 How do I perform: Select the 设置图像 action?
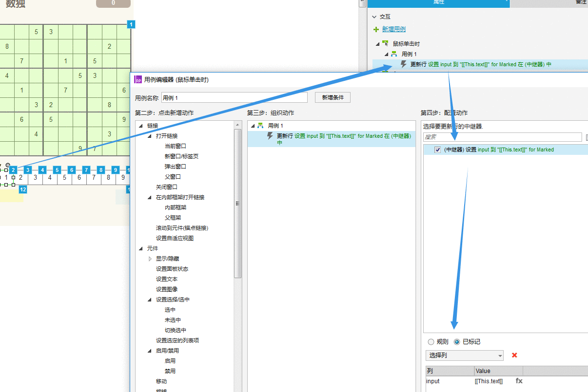pyautogui.click(x=167, y=289)
